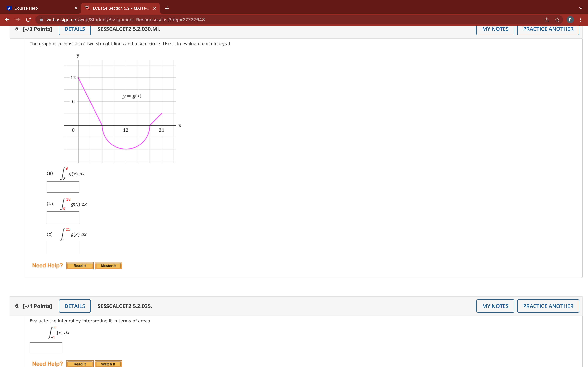Viewport: 588px width, 367px height.
Task: Click PRACTICE ANOTHER for problem 6
Action: (548, 306)
